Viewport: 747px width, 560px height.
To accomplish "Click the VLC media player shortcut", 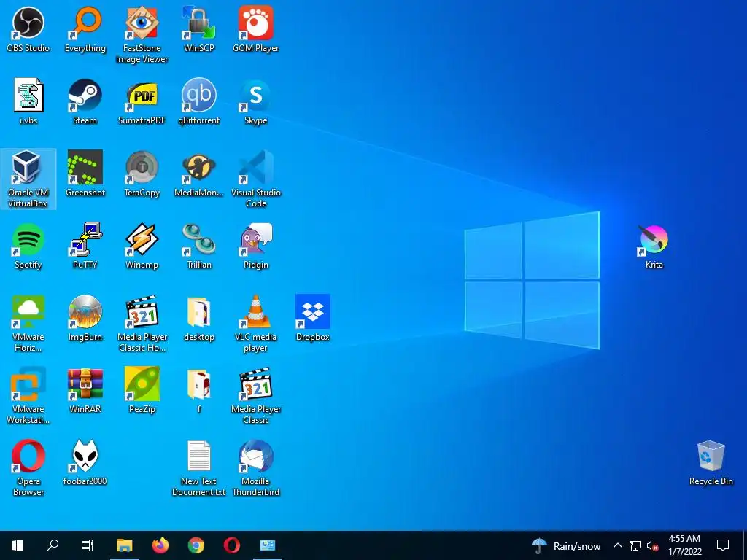I will (x=256, y=323).
